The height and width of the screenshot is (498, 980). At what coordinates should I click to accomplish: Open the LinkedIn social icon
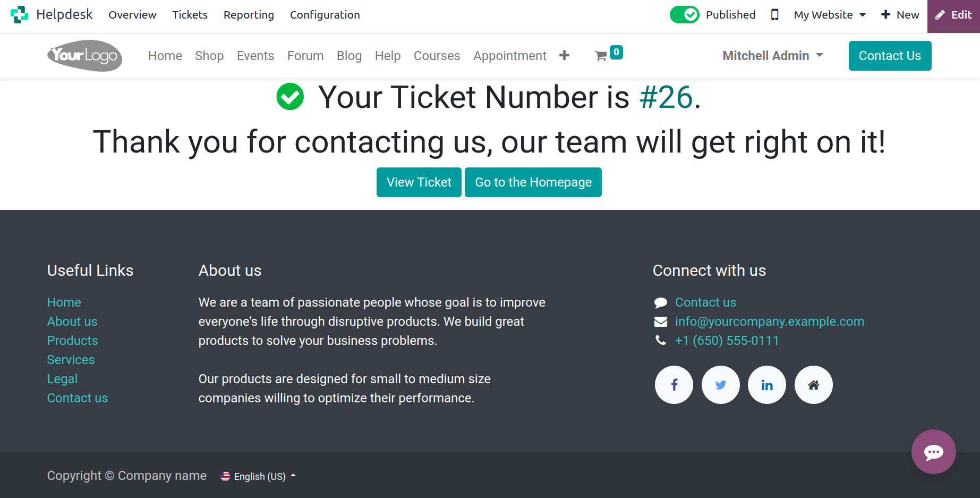tap(767, 385)
